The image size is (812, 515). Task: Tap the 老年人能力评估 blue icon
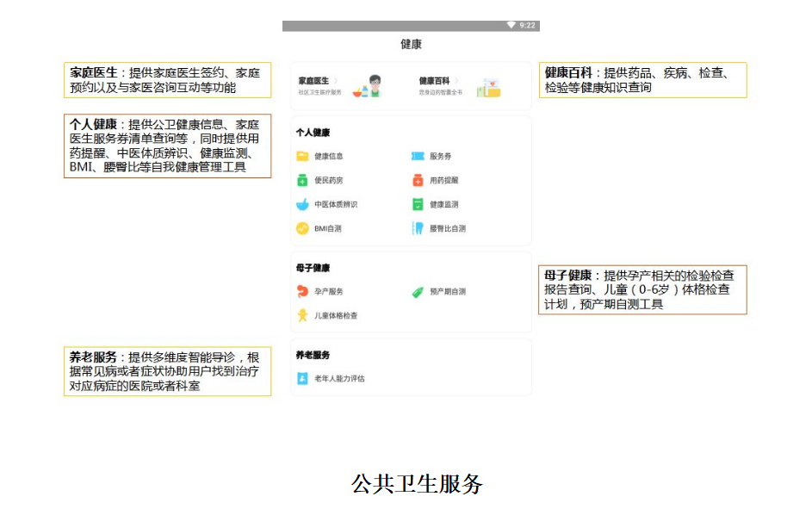302,378
